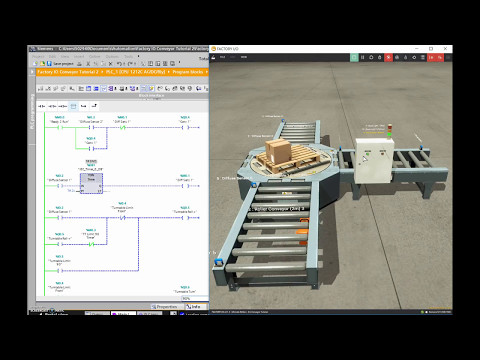Insert an output coil from favorites

63,106
